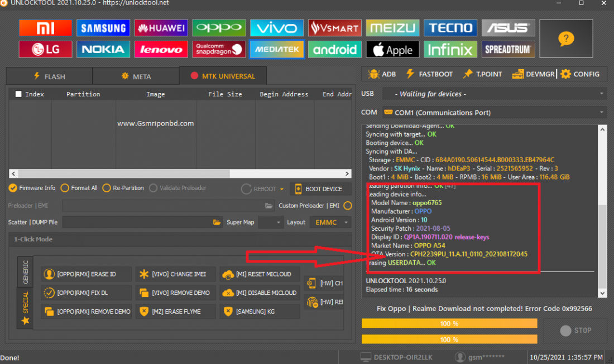The image size is (614, 364).
Task: Open the Lenovo brand tile
Action: (x=161, y=49)
